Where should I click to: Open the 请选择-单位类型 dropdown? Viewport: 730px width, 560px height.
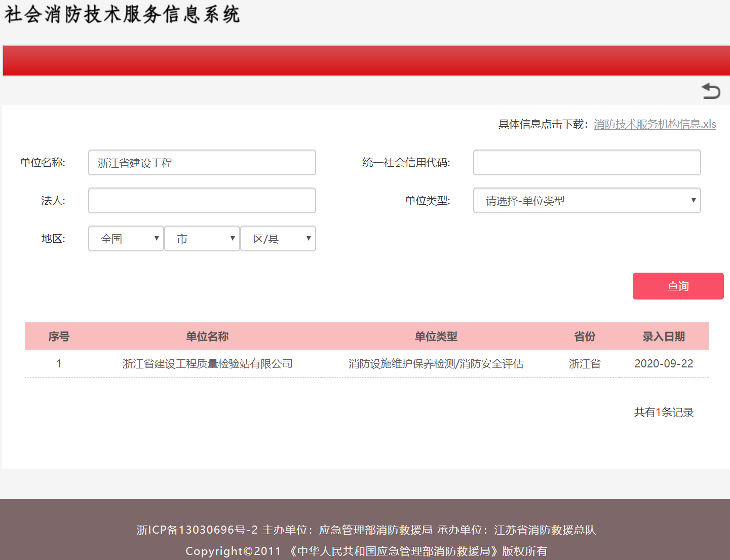[587, 201]
